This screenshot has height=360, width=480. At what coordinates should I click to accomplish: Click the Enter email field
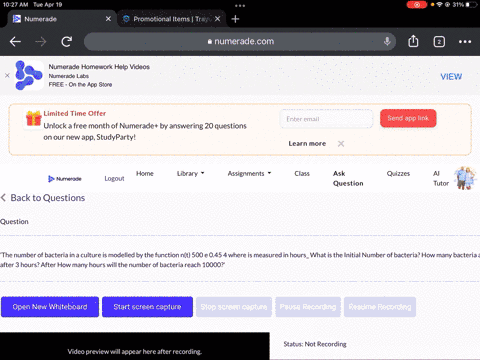coord(326,119)
